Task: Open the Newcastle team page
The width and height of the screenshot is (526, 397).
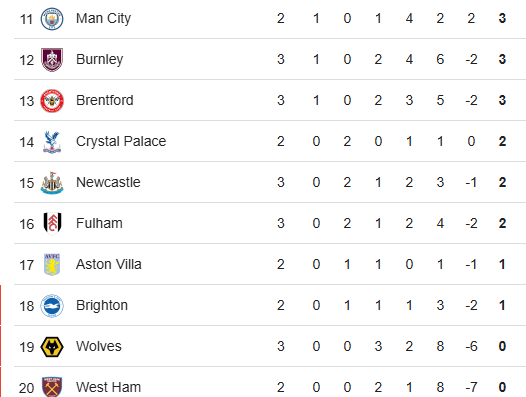Action: click(x=108, y=182)
